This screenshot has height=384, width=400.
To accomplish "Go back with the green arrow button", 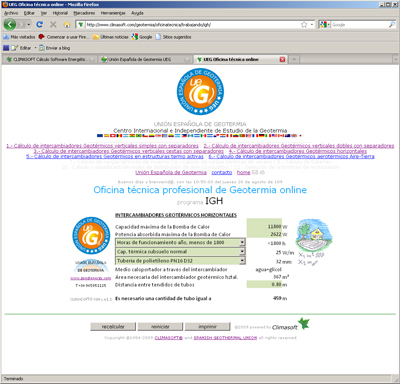I will click(x=10, y=24).
